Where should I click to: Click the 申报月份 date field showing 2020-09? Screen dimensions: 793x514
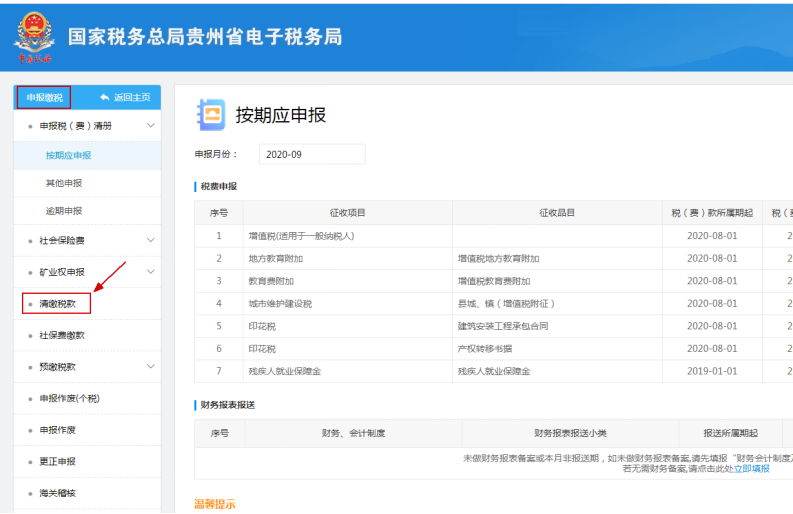click(312, 154)
